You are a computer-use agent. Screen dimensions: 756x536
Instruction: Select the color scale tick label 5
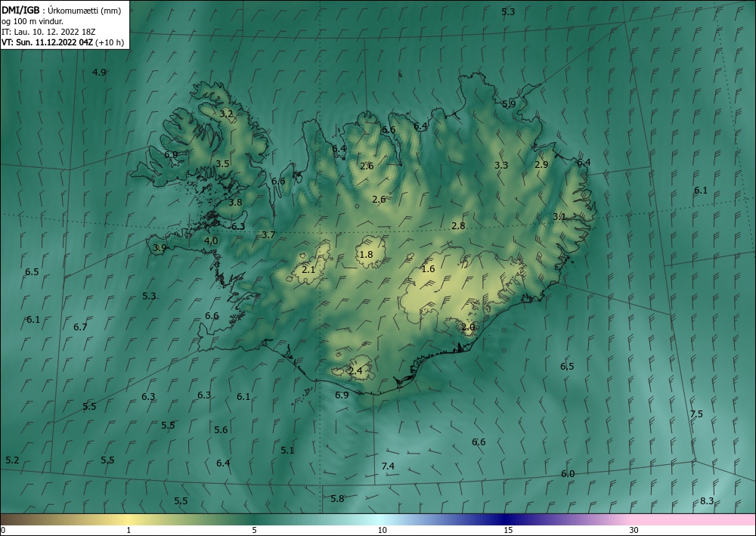(x=254, y=530)
